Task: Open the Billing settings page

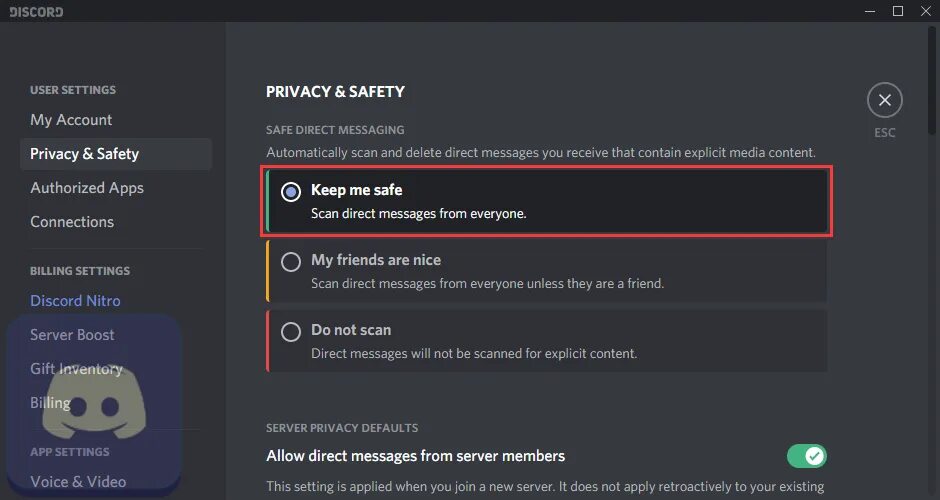Action: coord(50,403)
